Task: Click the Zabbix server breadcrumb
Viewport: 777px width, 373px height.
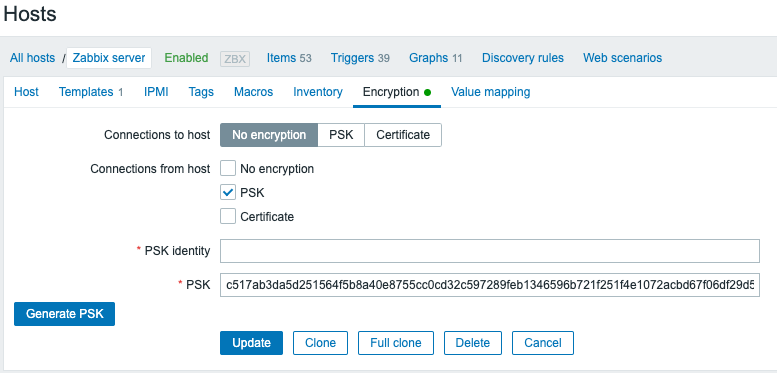Action: 109,58
